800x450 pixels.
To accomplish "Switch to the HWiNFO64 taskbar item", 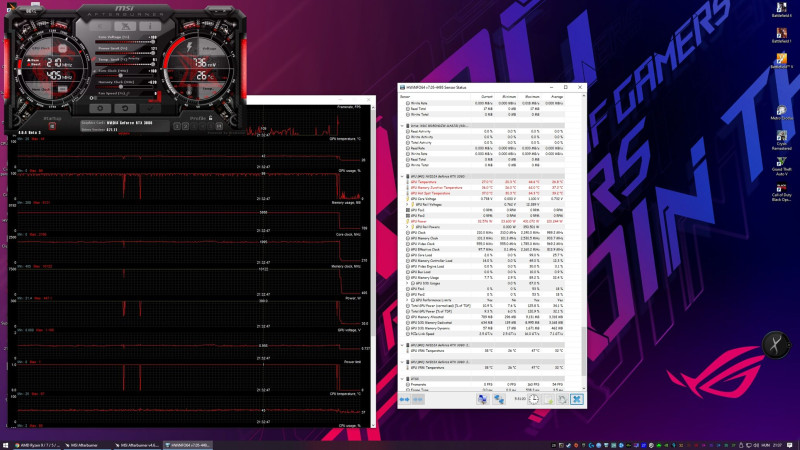I will coord(187,445).
